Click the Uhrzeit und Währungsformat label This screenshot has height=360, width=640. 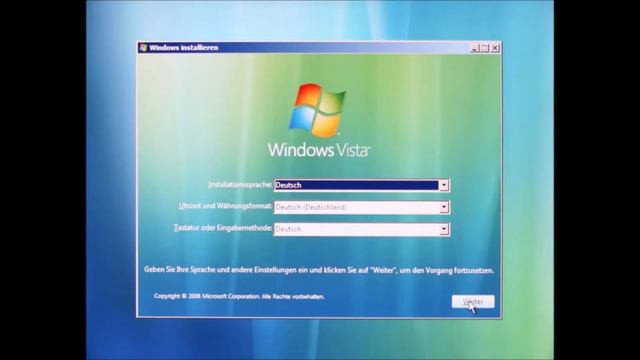(x=225, y=206)
